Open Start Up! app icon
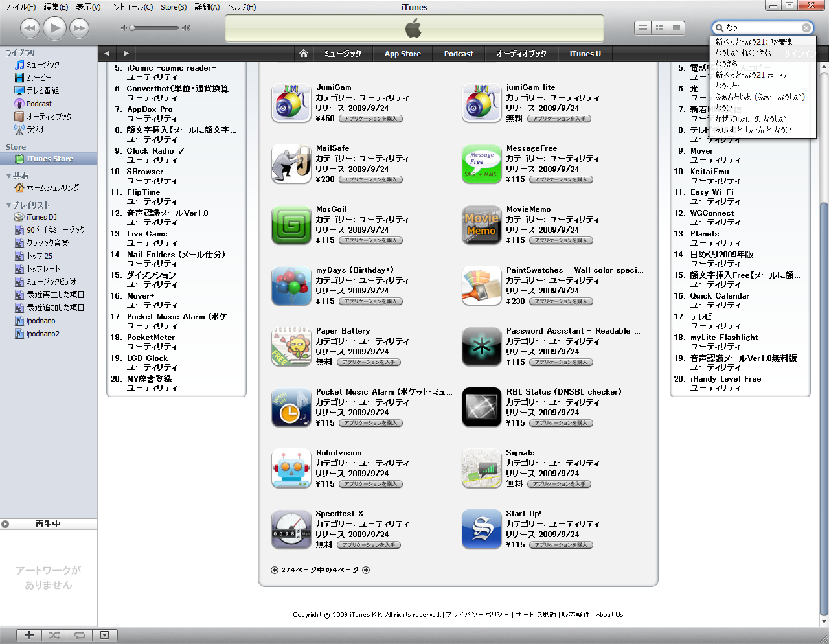 click(482, 529)
